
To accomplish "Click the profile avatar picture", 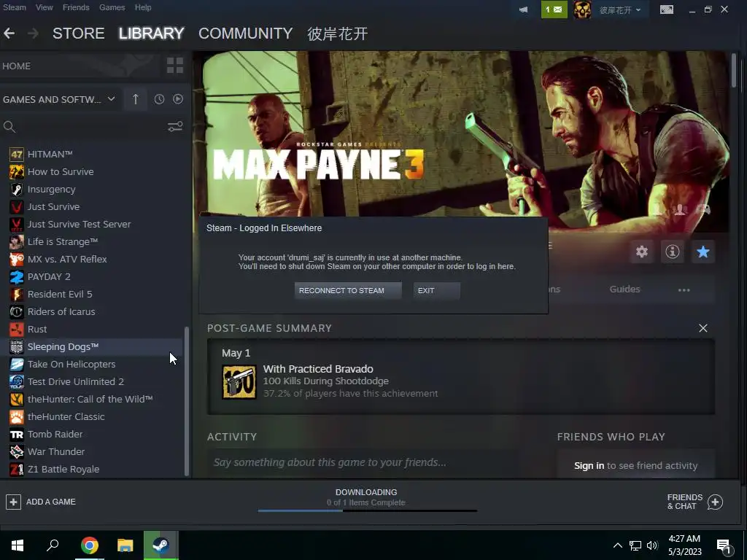I will [582, 9].
